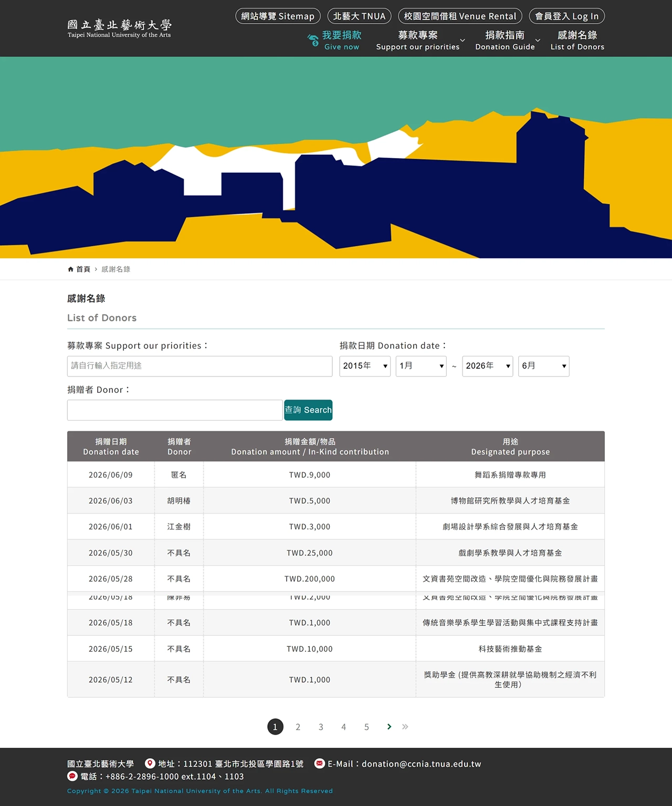Screen dimensions: 672x806
Task: Click the TWD.200,000 amount cell
Action: pos(310,579)
